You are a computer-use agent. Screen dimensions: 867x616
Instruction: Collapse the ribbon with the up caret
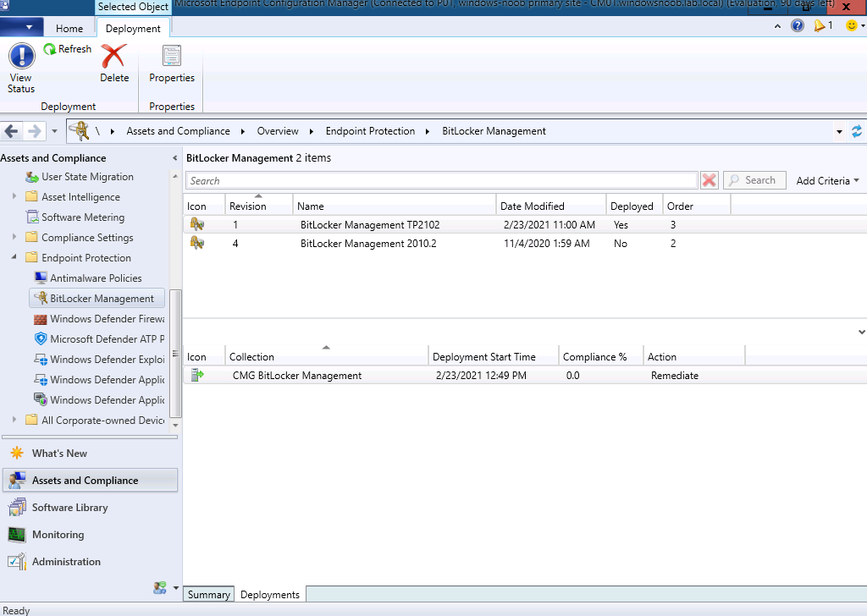[777, 26]
